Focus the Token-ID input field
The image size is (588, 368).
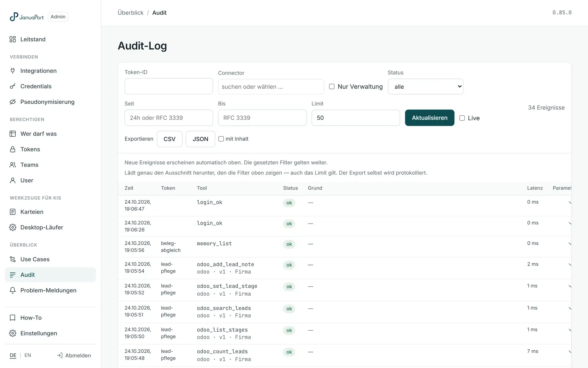tap(169, 86)
